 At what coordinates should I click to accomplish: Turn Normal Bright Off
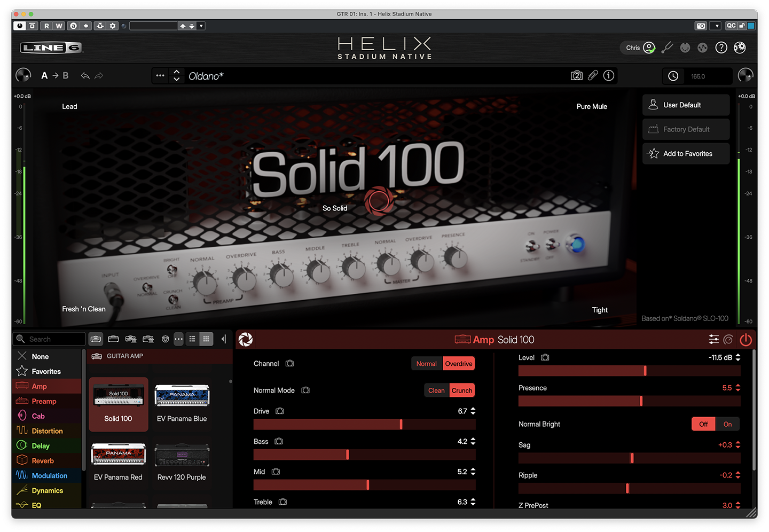[703, 424]
